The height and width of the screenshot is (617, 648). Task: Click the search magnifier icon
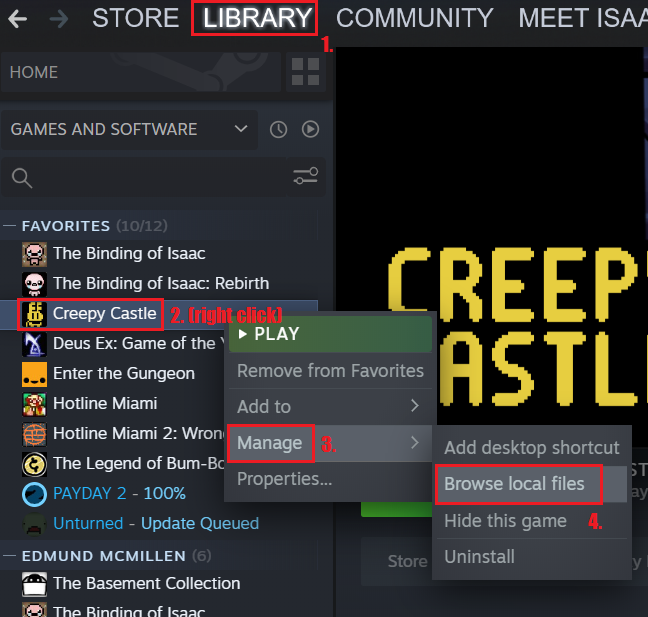[21, 178]
